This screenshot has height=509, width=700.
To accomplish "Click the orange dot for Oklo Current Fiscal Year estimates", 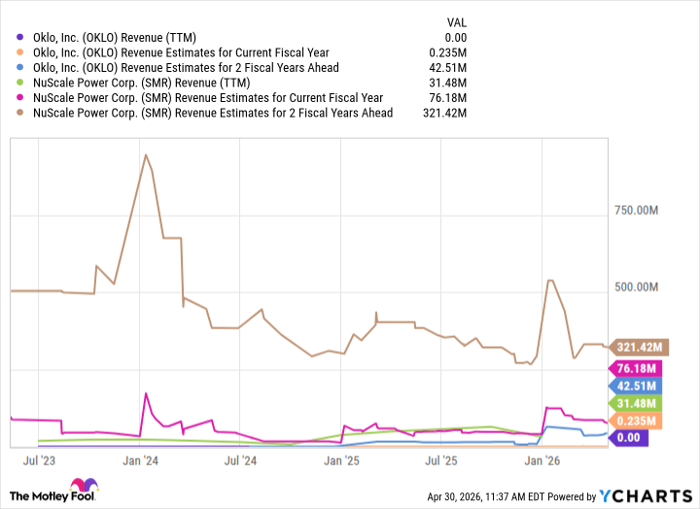I will 20,53.
